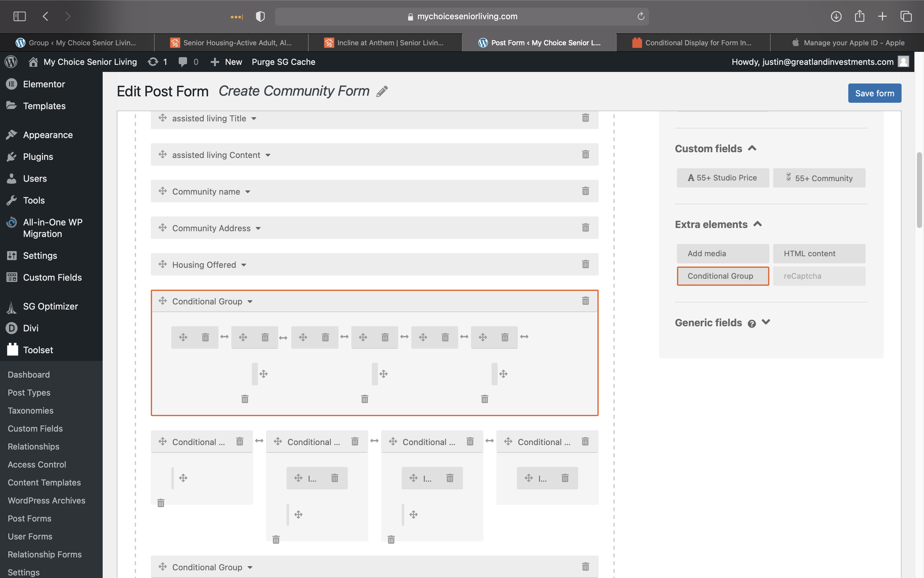
Task: Delete the selected Conditional Group in header
Action: [x=585, y=301]
